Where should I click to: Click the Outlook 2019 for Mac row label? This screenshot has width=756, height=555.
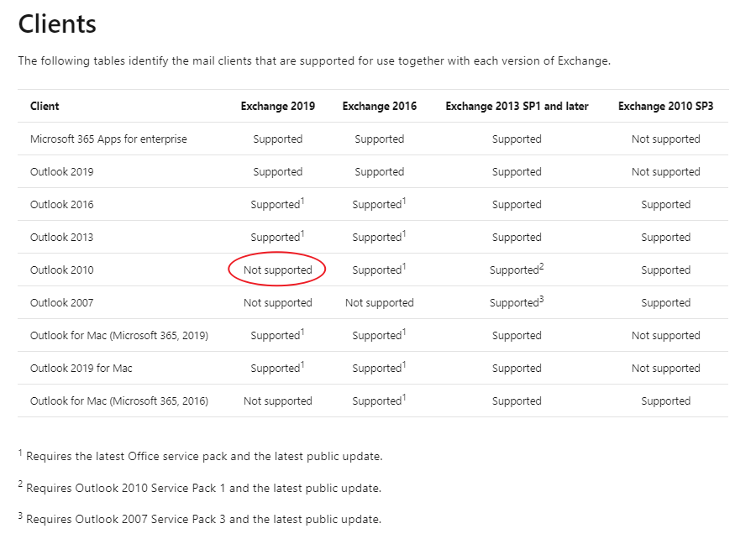pyautogui.click(x=79, y=368)
